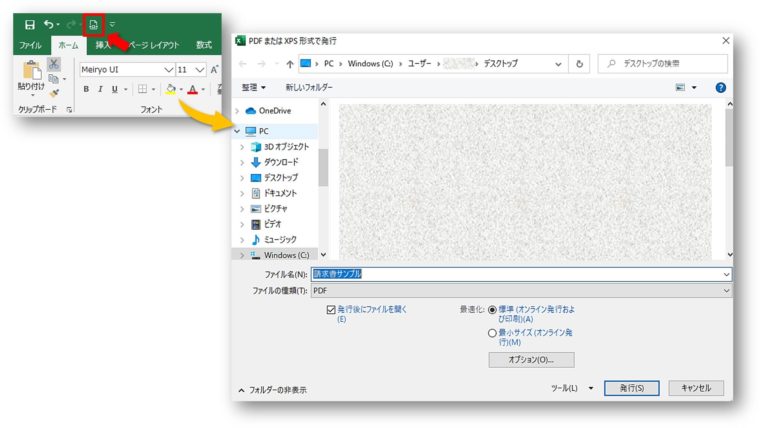Open the ファイル tab in Excel
The width and height of the screenshot is (760, 428).
click(x=30, y=45)
